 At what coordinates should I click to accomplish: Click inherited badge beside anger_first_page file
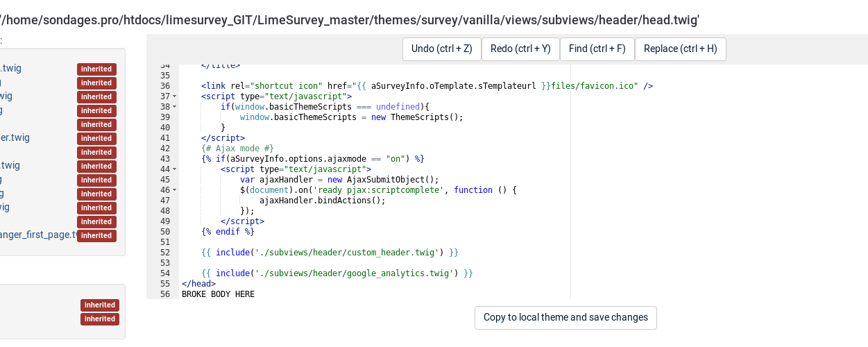click(x=96, y=236)
